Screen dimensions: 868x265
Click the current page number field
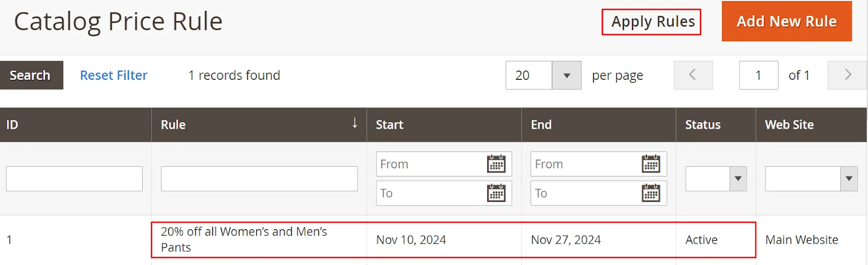(758, 75)
